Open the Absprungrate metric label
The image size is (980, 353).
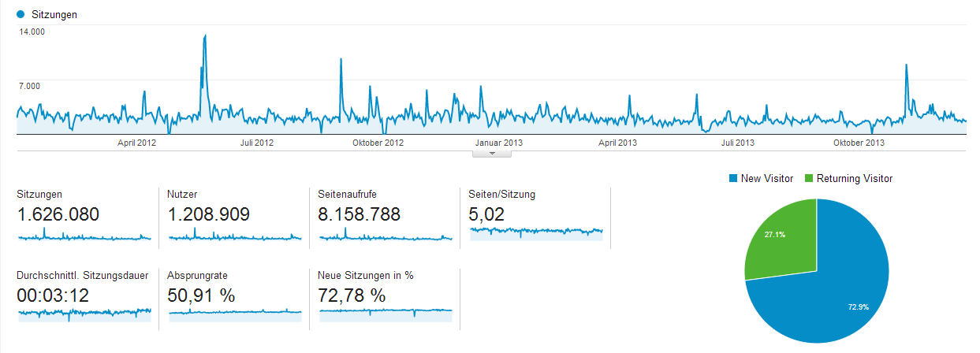point(196,276)
